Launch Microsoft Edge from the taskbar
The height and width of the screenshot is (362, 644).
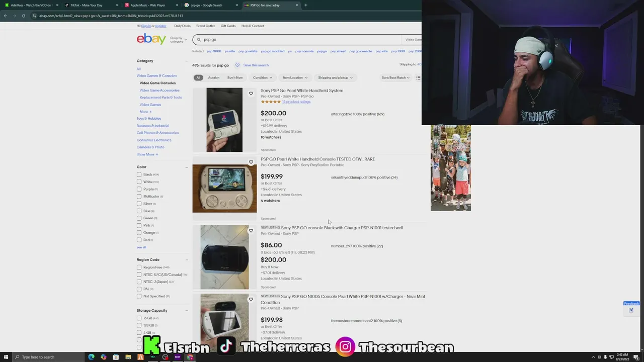pos(91,357)
